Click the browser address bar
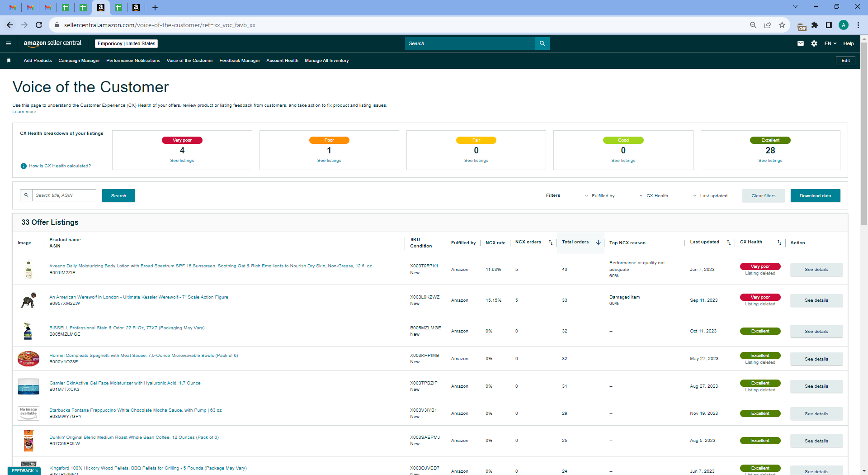Image resolution: width=868 pixels, height=475 pixels. pyautogui.click(x=398, y=25)
